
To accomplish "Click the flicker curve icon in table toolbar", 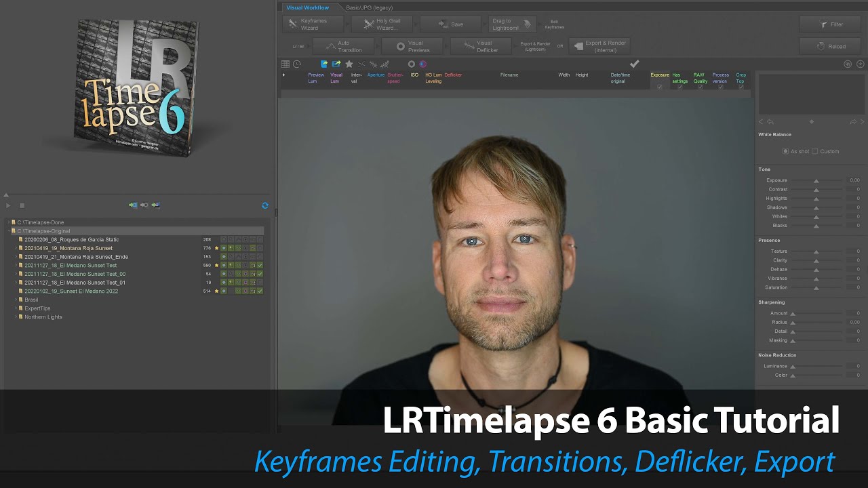I will (x=385, y=64).
